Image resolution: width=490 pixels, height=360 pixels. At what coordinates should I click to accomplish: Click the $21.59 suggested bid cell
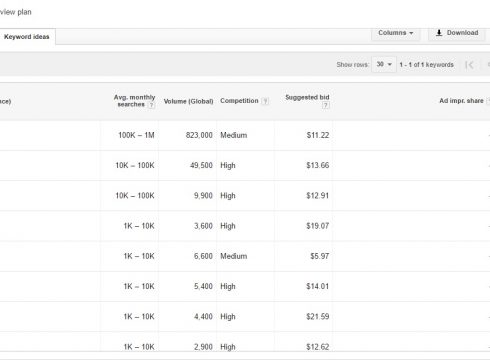318,316
